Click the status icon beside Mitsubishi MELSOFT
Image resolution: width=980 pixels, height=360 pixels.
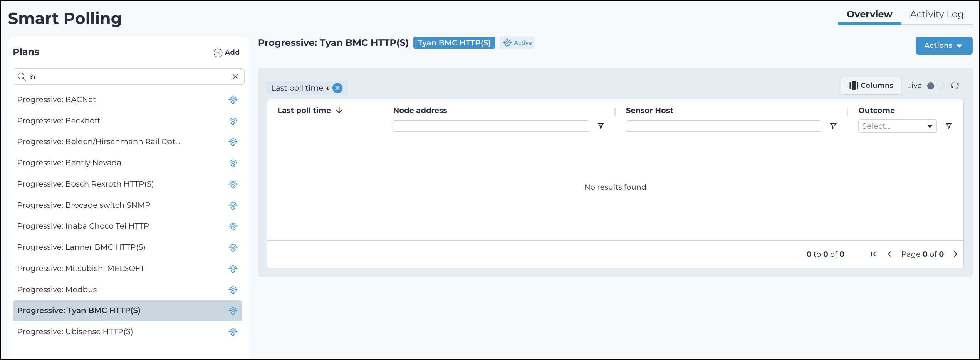(233, 269)
